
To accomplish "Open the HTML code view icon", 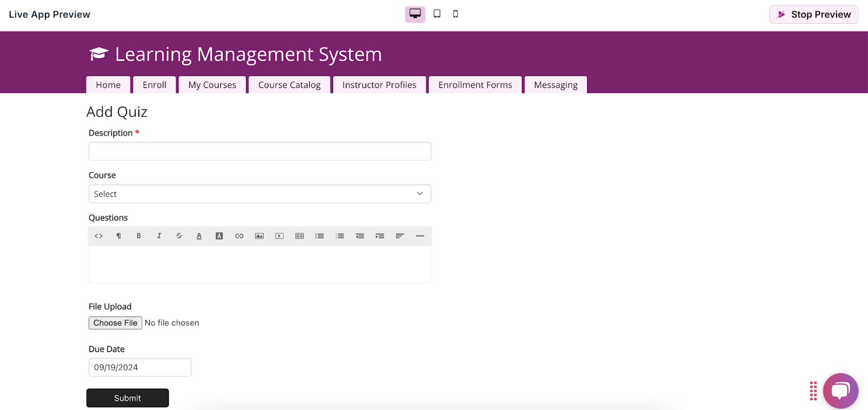I will point(99,236).
